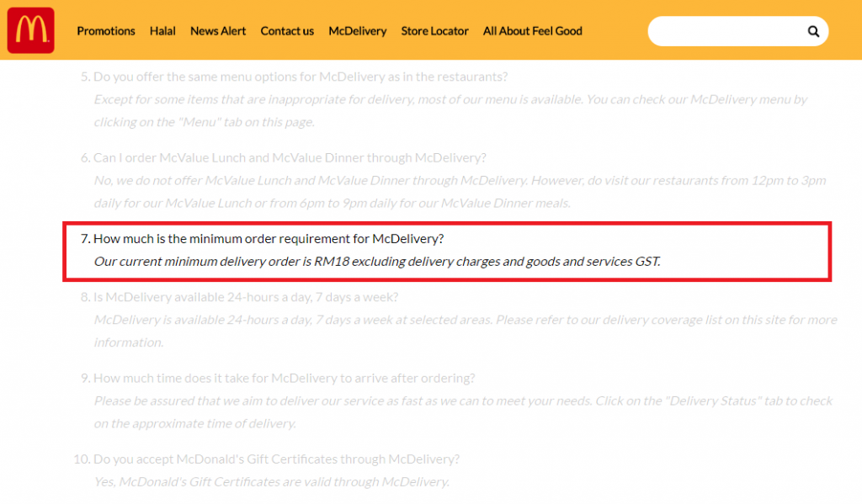The width and height of the screenshot is (862, 504).
Task: Click question 9 about delivery arrival time
Action: click(x=284, y=378)
